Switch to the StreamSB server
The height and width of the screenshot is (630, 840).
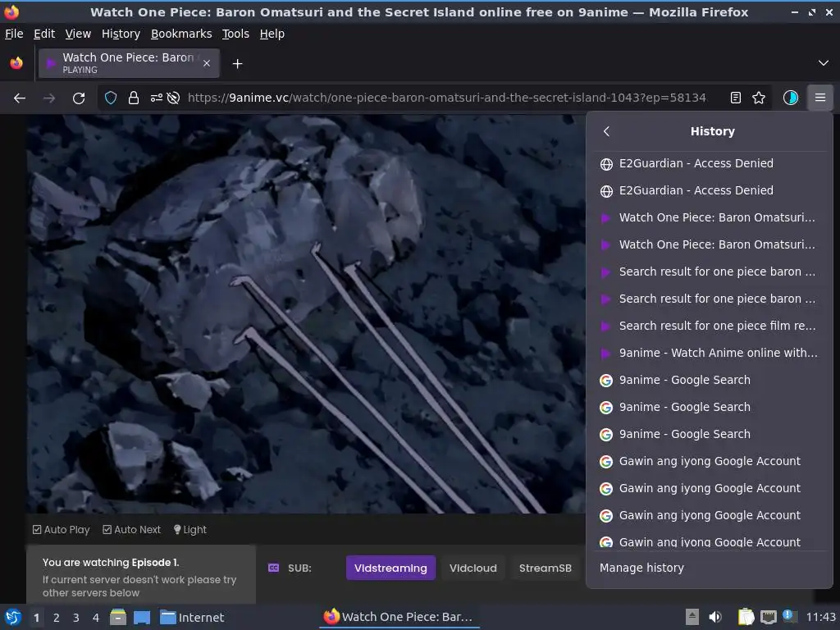[546, 568]
